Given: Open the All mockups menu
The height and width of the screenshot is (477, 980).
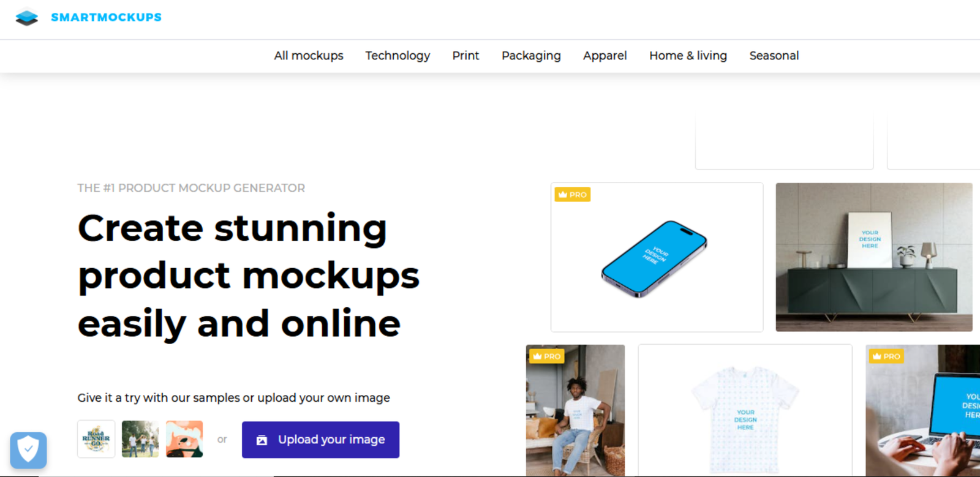Looking at the screenshot, I should pyautogui.click(x=309, y=56).
